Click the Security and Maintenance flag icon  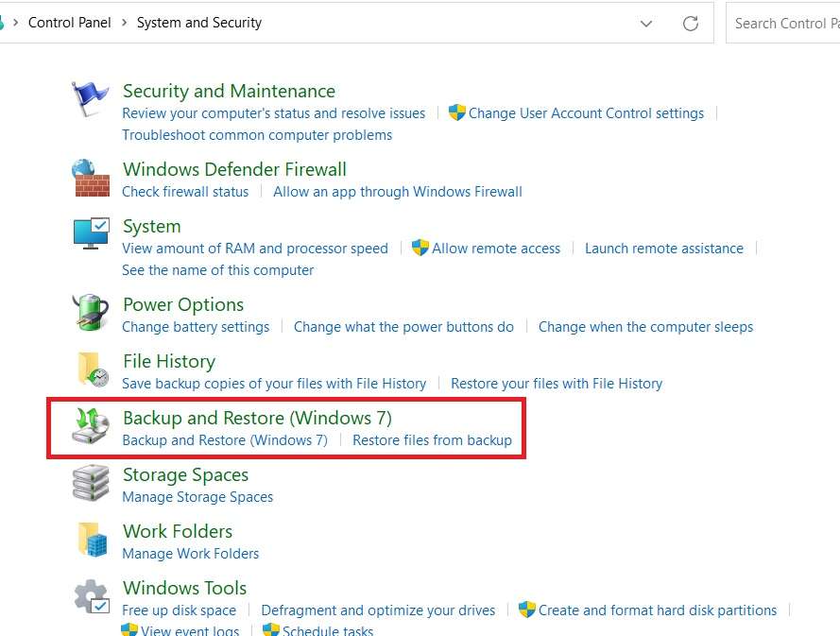click(91, 98)
